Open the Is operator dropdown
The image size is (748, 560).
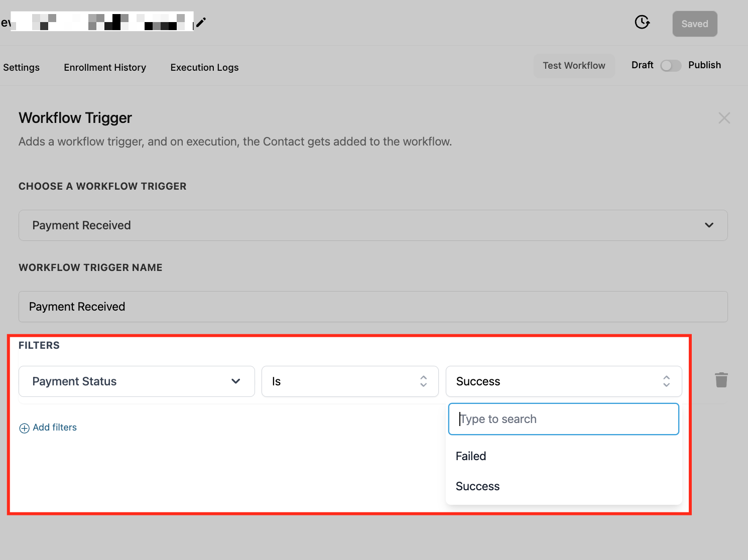tap(350, 381)
